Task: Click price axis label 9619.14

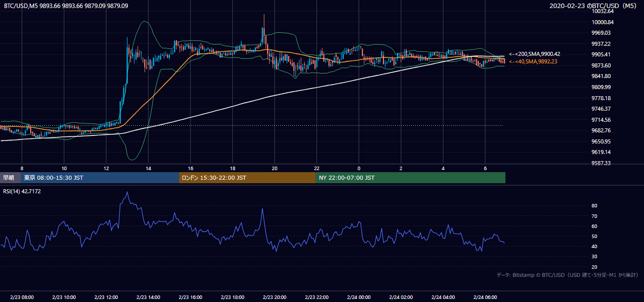Action: pyautogui.click(x=601, y=152)
